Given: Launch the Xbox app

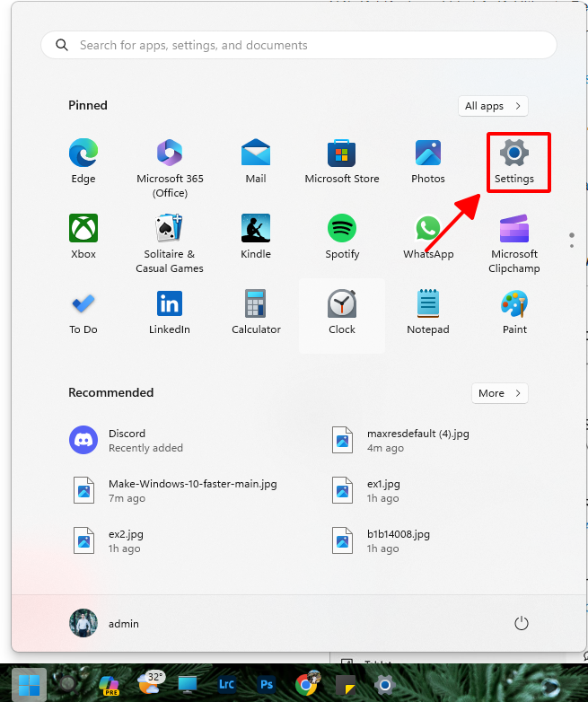Looking at the screenshot, I should click(83, 236).
